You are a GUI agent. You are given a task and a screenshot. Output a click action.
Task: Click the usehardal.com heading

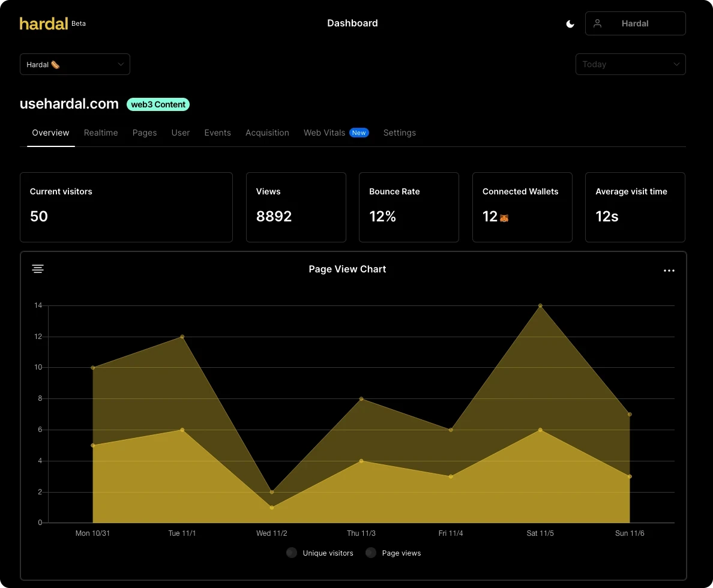[69, 104]
